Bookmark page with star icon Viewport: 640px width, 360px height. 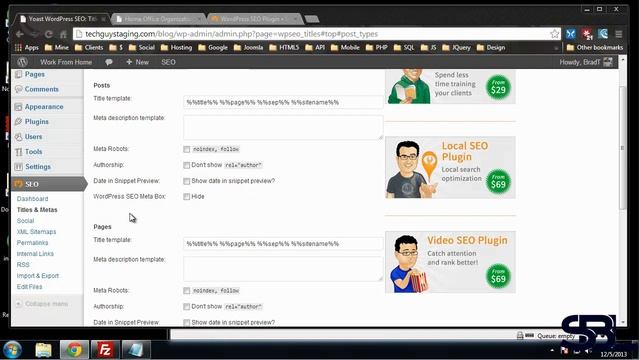(x=554, y=34)
